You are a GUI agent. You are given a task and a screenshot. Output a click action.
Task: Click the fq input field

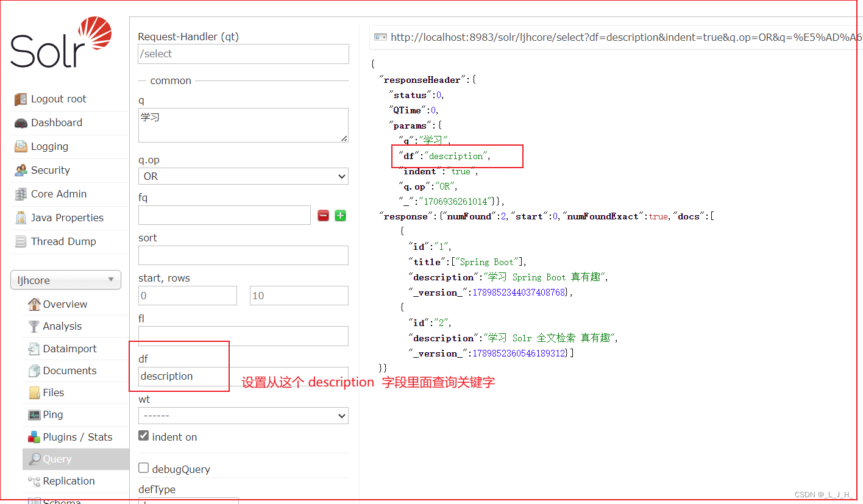pyautogui.click(x=224, y=215)
